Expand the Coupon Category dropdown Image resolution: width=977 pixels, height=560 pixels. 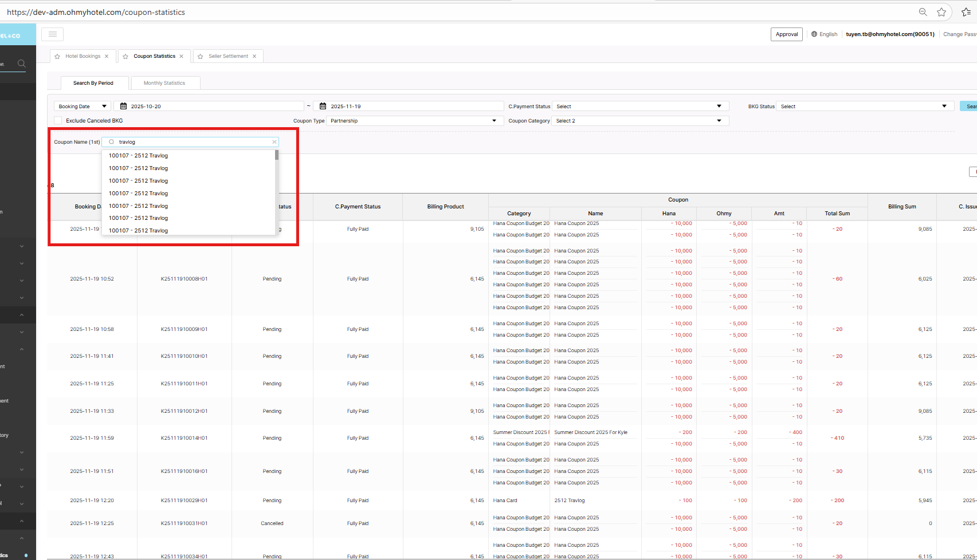pos(640,121)
